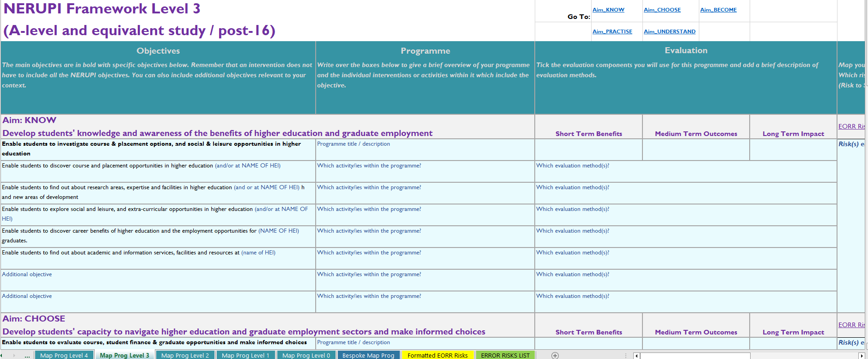Viewport: 868px width, 359px height.
Task: Show hidden sheet tabs via ellipsis
Action: pos(27,355)
